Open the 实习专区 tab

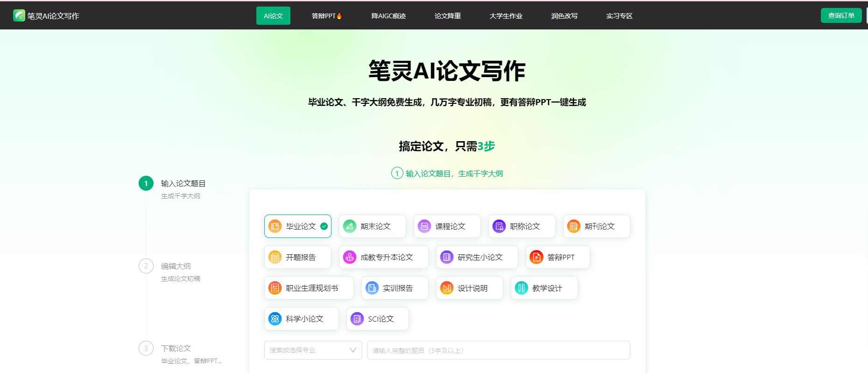620,16
